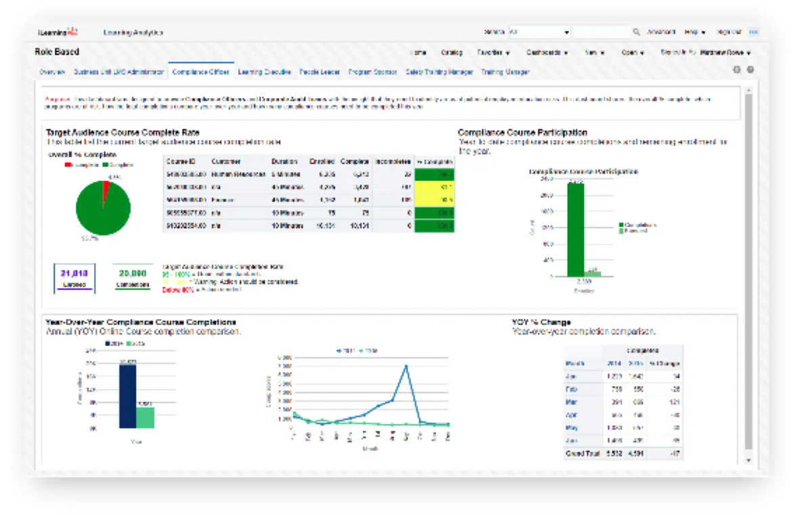Switch to the Overview tab

[x=52, y=71]
